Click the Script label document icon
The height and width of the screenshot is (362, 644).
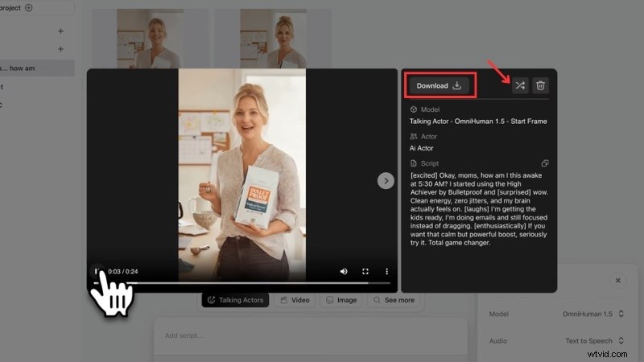[x=414, y=163]
